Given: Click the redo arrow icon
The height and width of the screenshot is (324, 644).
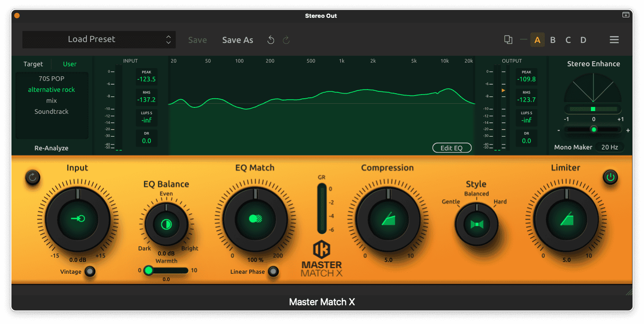Looking at the screenshot, I should point(286,40).
